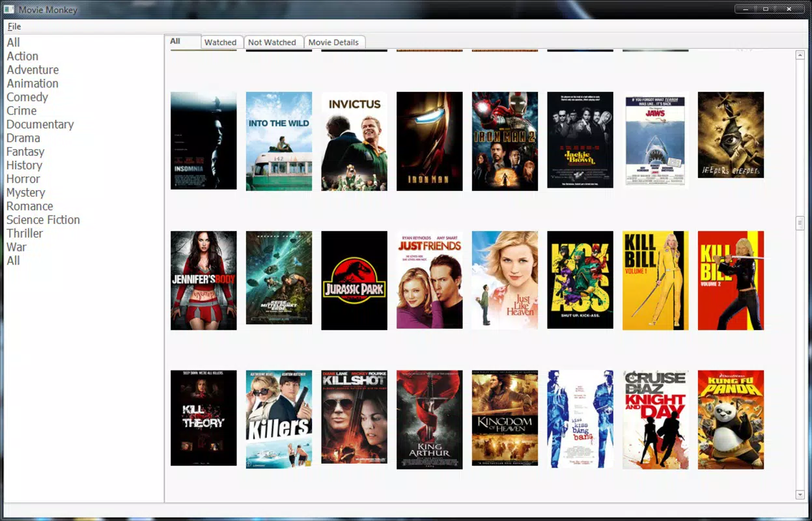Screen dimensions: 812x521
Task: Open the Into the Wild poster
Action: click(279, 141)
